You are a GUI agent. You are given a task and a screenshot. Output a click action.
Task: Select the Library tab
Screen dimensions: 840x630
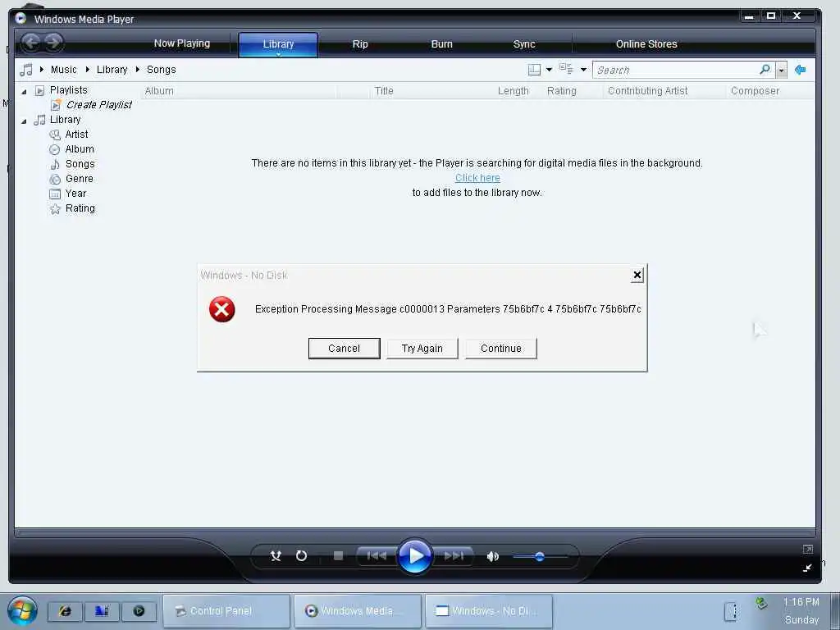(278, 44)
